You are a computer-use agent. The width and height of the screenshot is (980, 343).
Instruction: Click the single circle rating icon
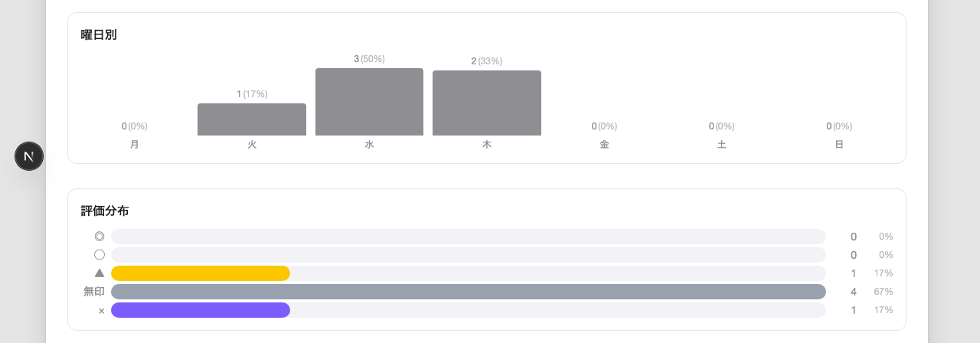point(100,255)
